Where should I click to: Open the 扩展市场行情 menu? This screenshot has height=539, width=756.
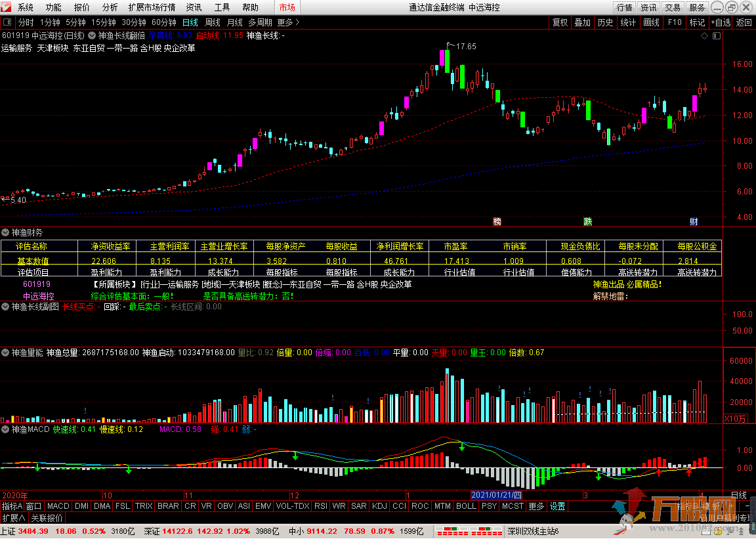click(152, 7)
